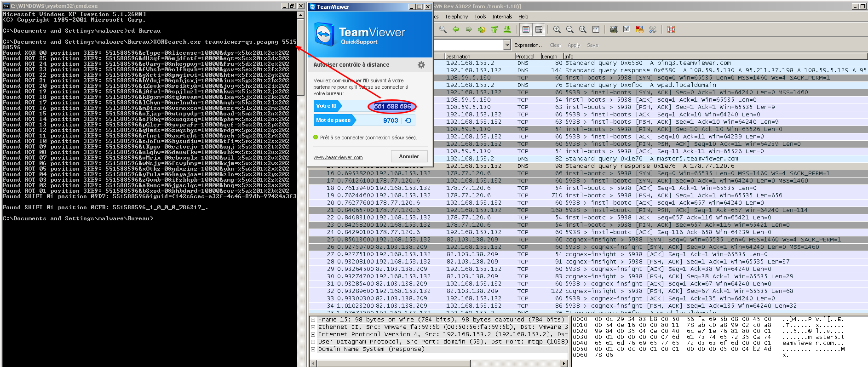Image resolution: width=868 pixels, height=367 pixels.
Task: Click the zoom out toolbar icon
Action: (x=569, y=29)
